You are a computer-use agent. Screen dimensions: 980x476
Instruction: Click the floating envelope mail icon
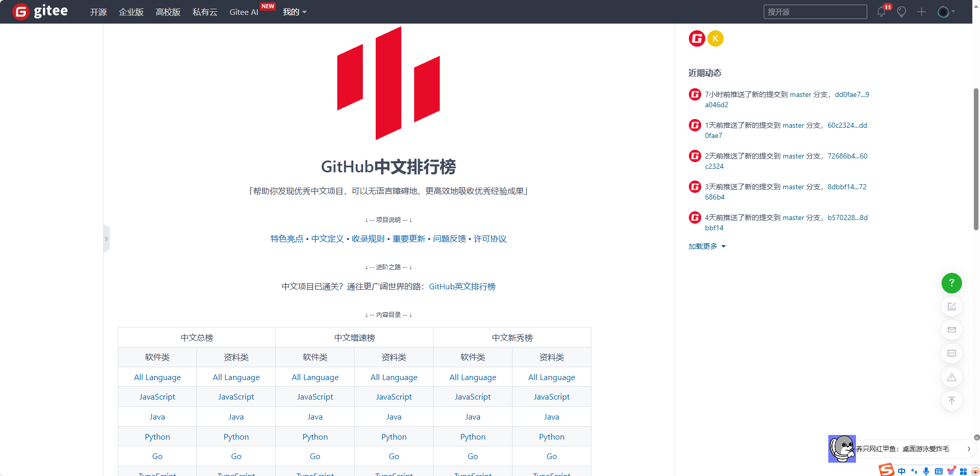coord(951,330)
